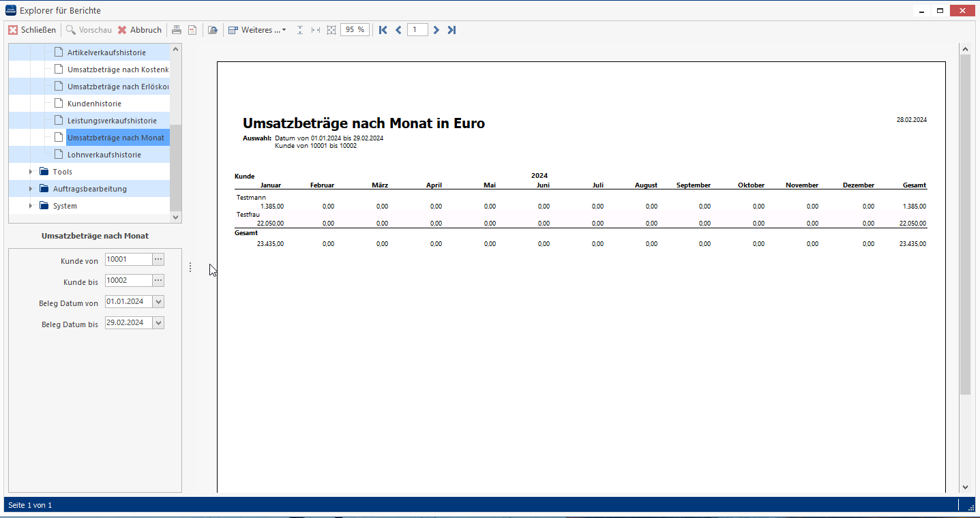Expand the Tools folder

[31, 172]
